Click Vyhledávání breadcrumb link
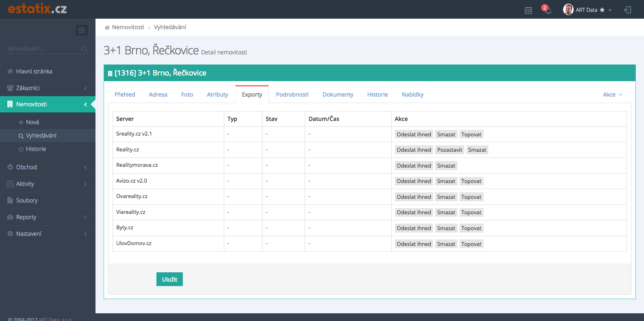Viewport: 644px width, 321px height. (x=170, y=27)
